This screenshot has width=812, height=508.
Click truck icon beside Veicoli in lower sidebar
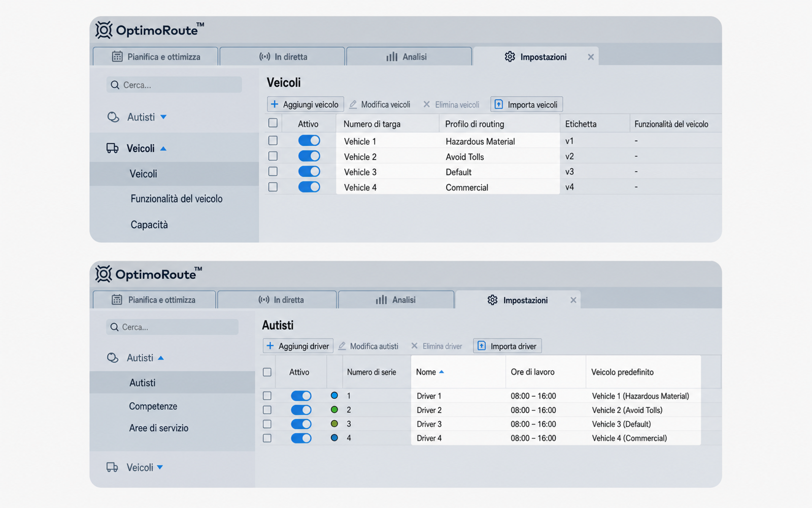(112, 467)
